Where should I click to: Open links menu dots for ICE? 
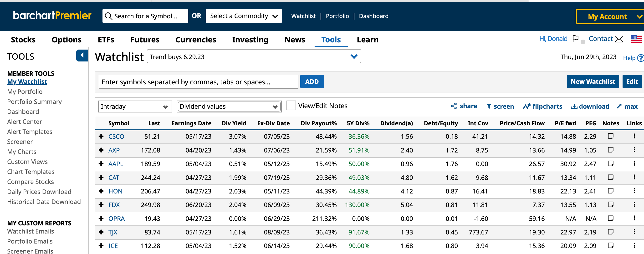(634, 245)
